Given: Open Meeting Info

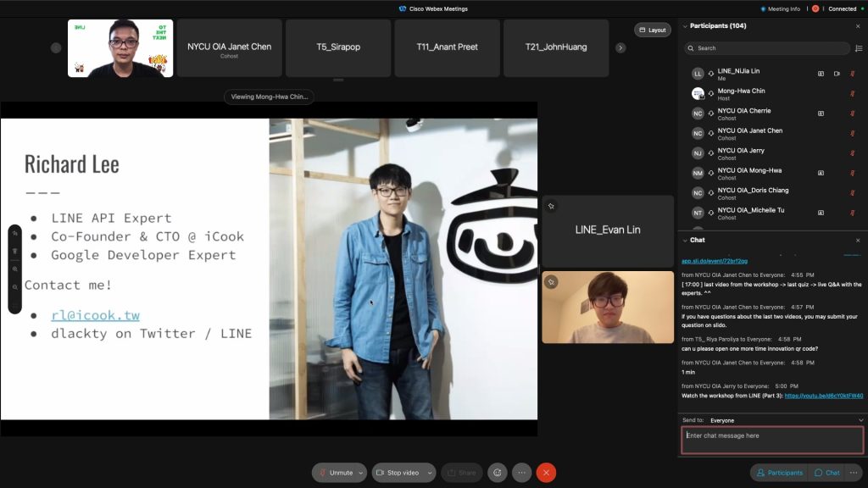Looking at the screenshot, I should click(x=781, y=8).
